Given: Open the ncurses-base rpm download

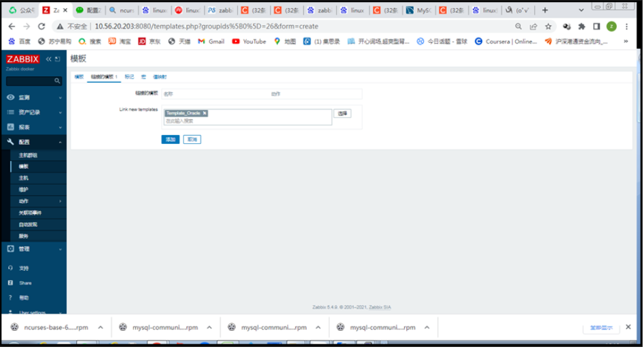Looking at the screenshot, I should [x=51, y=327].
